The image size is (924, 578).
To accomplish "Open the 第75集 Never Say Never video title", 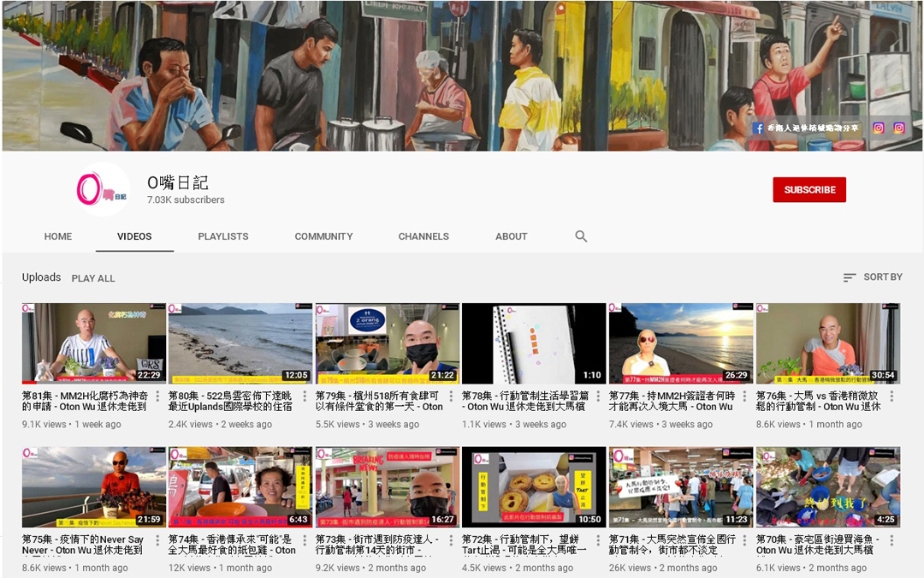I will [82, 545].
